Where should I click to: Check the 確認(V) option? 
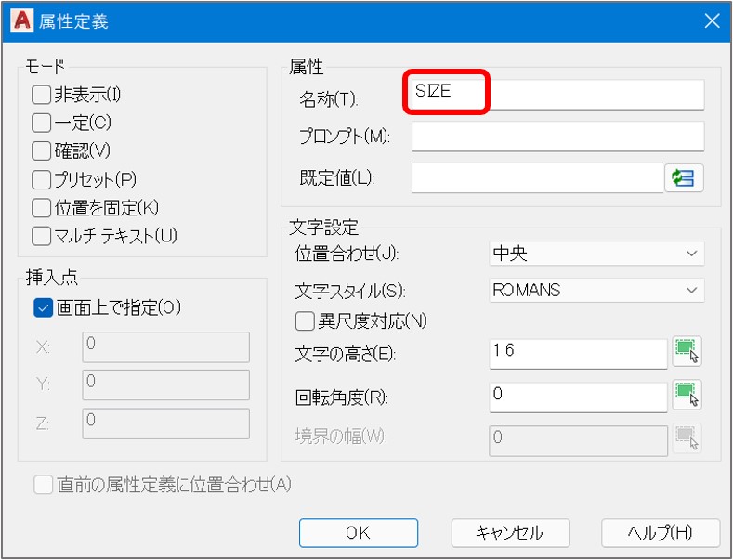tap(41, 151)
